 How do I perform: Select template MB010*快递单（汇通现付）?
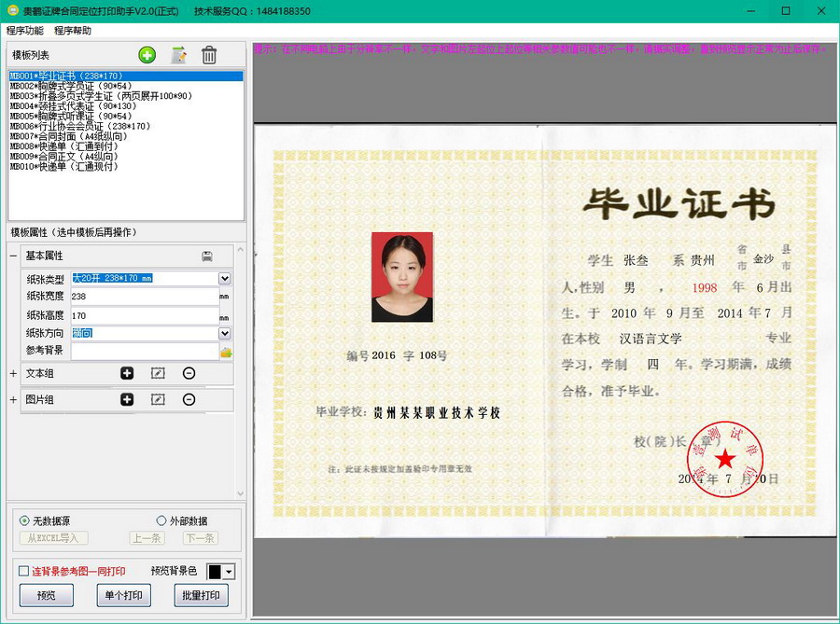coord(125,166)
